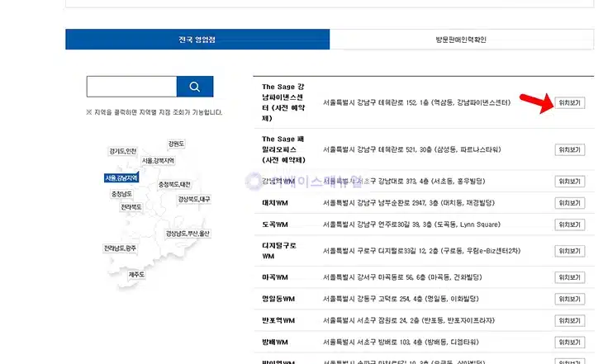Click the 반포역WM branch name

click(x=278, y=320)
